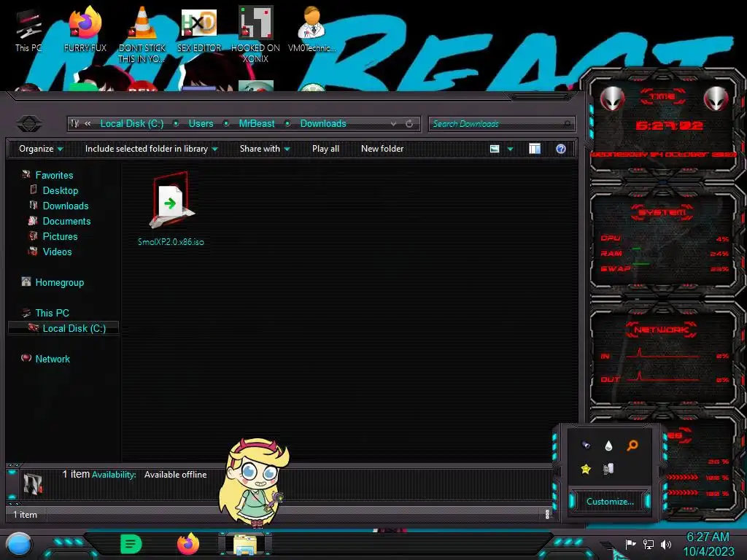747x560 pixels.
Task: Click the orange magnifier tray overflow icon
Action: point(632,446)
